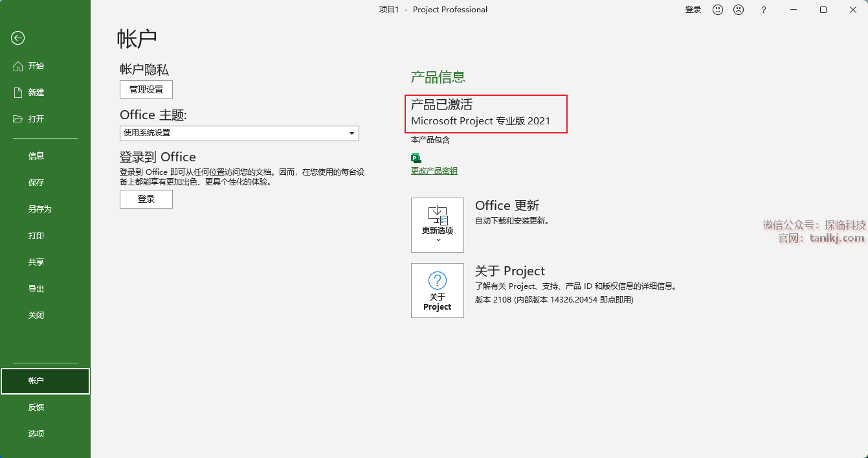
Task: Click the 关于 Project button
Action: 438,290
